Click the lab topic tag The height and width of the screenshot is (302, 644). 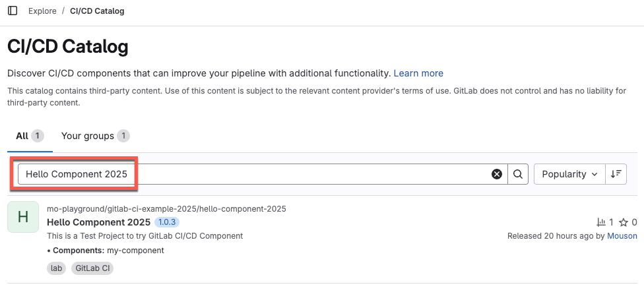coord(57,268)
